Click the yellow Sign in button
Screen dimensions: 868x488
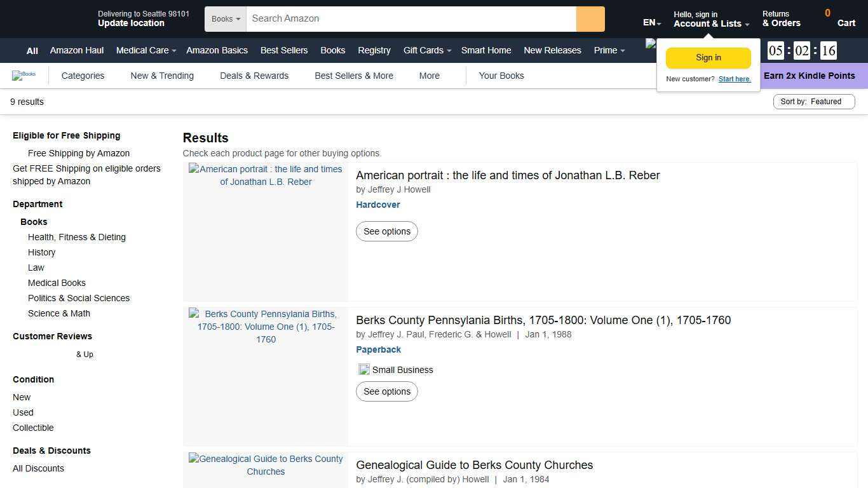click(x=708, y=57)
